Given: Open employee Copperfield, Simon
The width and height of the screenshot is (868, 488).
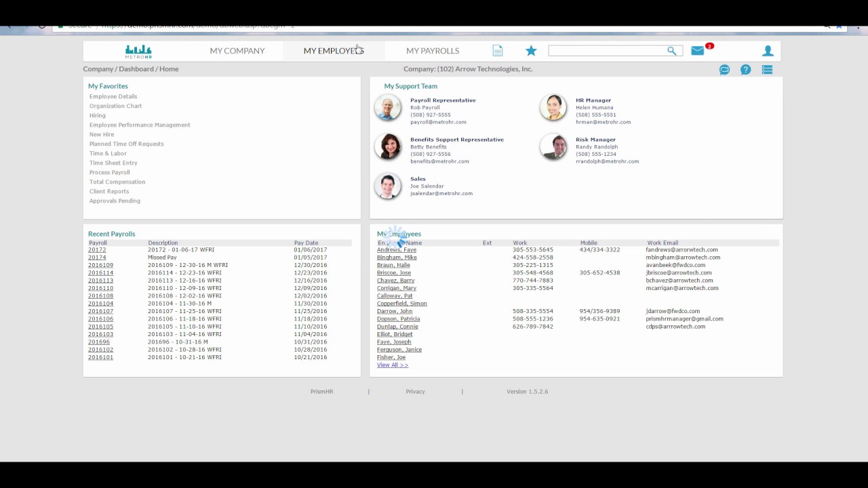Looking at the screenshot, I should pos(402,304).
